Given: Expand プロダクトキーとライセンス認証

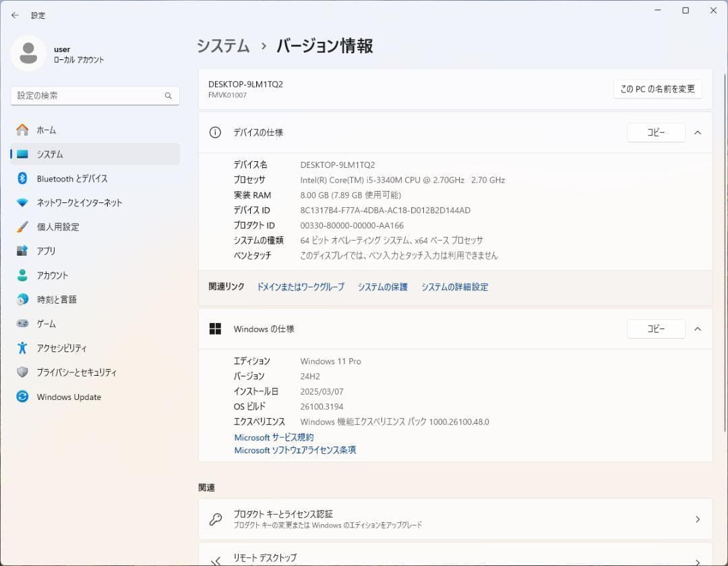Looking at the screenshot, I should coord(455,519).
